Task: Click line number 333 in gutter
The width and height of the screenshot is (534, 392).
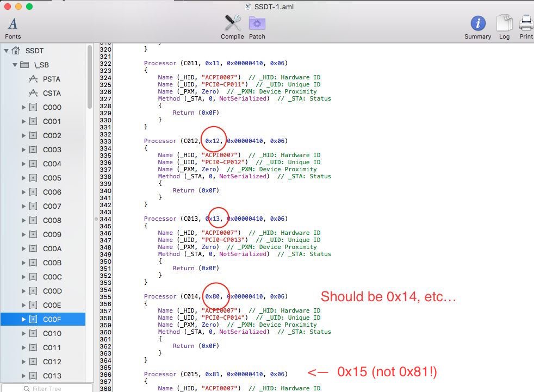Action: [105, 141]
